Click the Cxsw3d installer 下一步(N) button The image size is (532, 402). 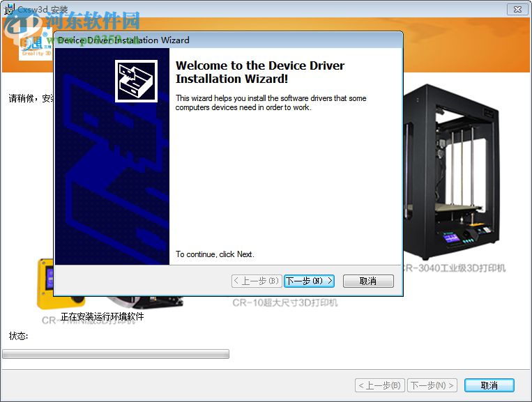[432, 385]
